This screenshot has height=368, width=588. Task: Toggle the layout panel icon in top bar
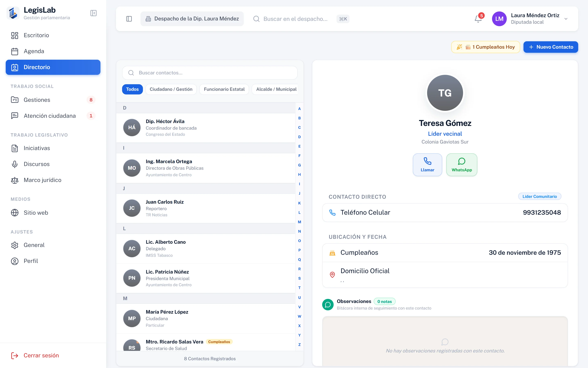(x=129, y=19)
